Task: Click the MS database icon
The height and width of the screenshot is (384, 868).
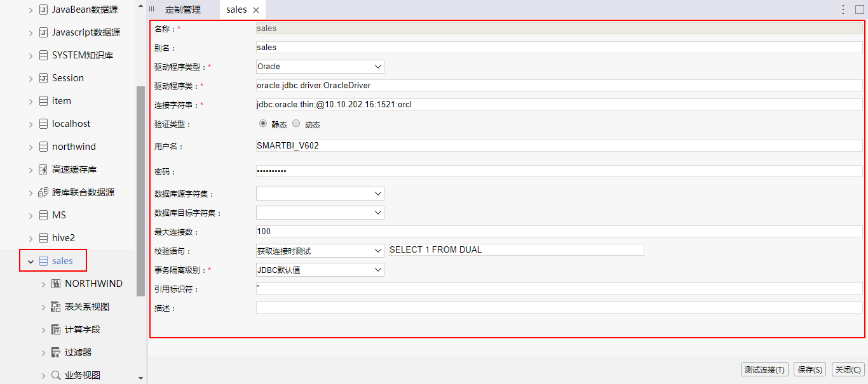Action: pyautogui.click(x=43, y=215)
